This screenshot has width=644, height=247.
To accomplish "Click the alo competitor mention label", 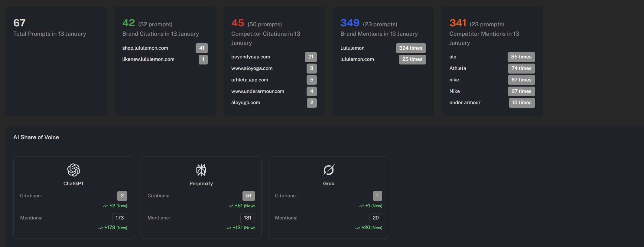I will click(453, 57).
